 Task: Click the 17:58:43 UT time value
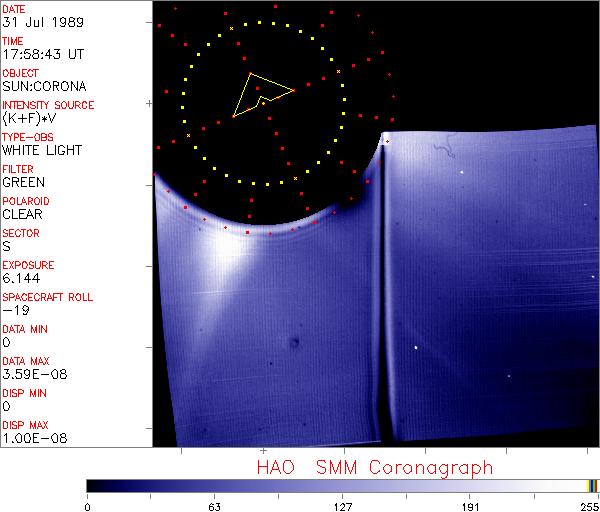(41, 55)
